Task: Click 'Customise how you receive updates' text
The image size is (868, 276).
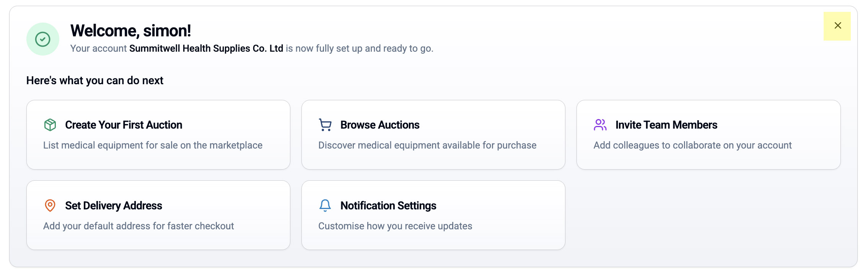Action: [395, 226]
